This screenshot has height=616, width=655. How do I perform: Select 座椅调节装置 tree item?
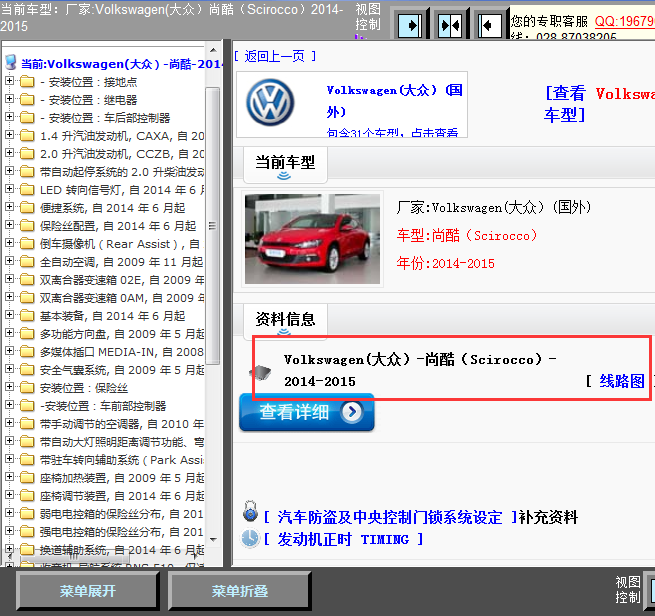click(122, 496)
